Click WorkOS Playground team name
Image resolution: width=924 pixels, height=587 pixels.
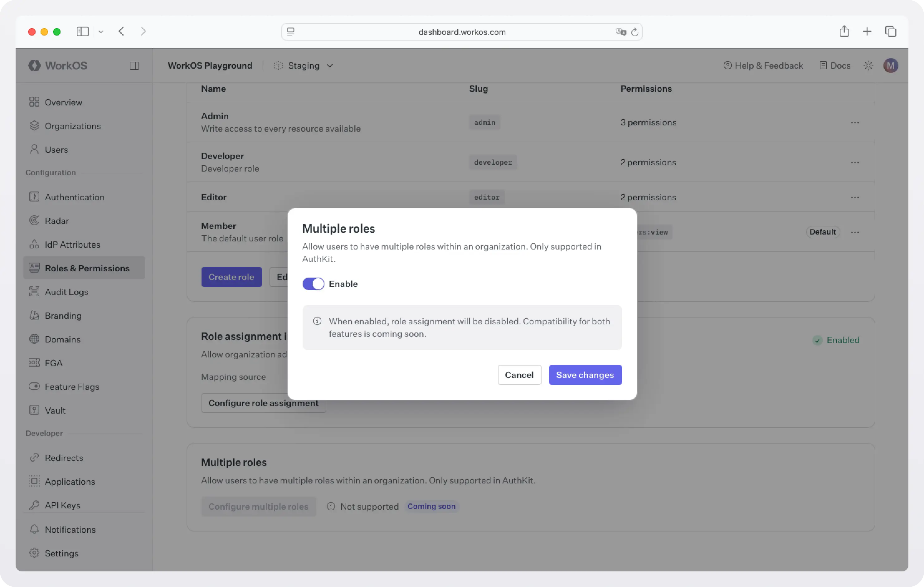[210, 65]
